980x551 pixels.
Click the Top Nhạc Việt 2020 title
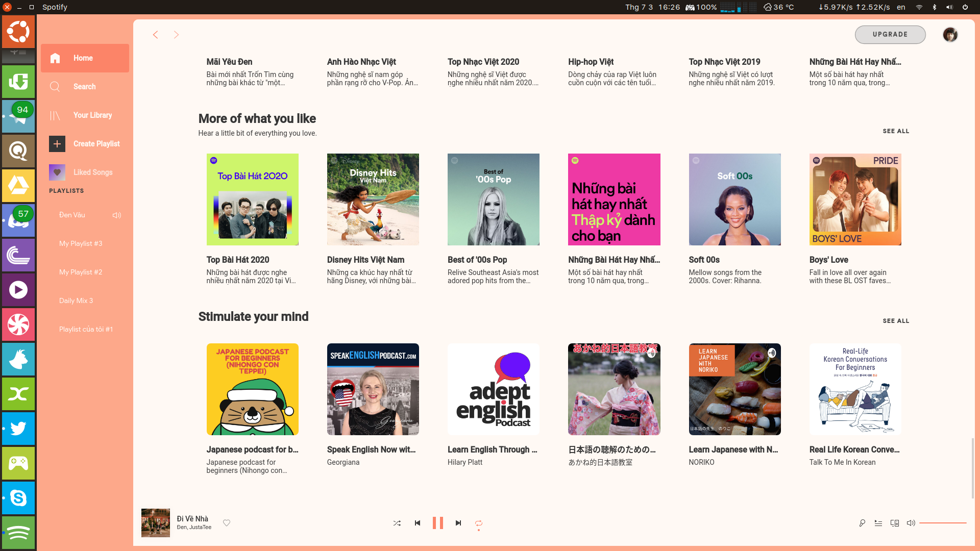(483, 62)
